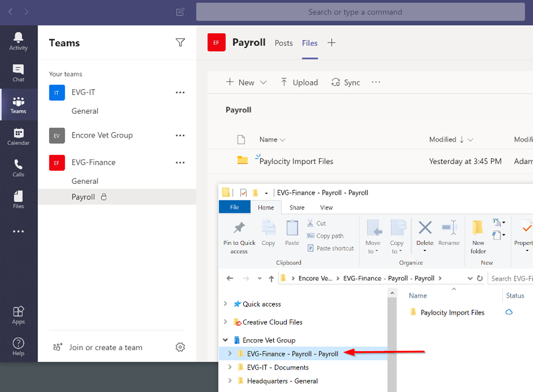Open the New dropdown in the Files tab
Viewport: 533px width, 392px height.
[264, 82]
